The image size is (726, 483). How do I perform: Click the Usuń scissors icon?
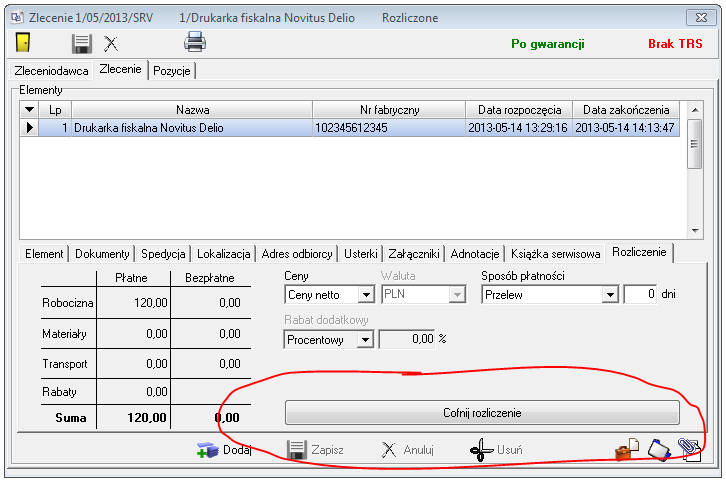tap(482, 450)
